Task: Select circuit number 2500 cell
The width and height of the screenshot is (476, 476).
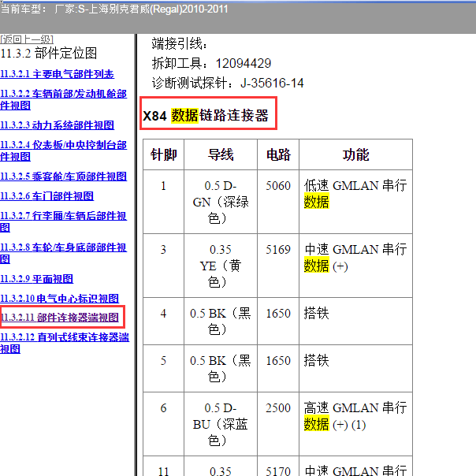Action: click(278, 424)
